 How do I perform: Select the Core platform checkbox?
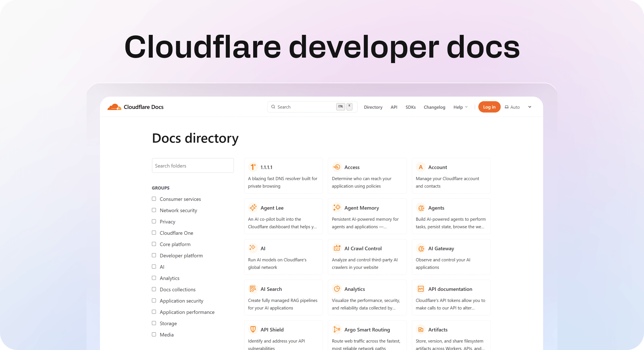pyautogui.click(x=154, y=244)
